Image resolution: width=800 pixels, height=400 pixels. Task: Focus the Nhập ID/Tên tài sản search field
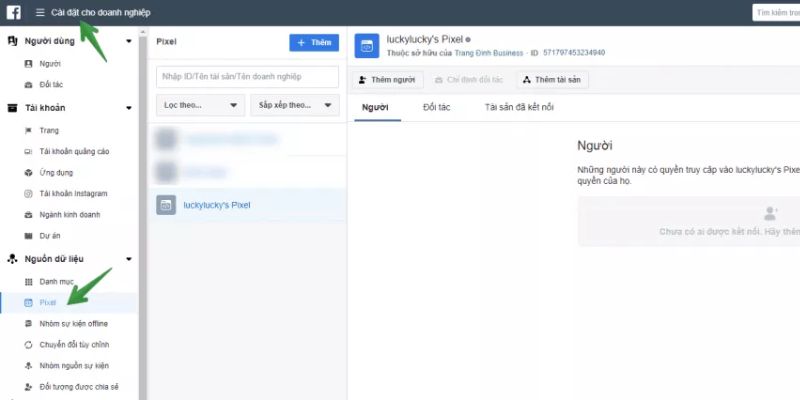[247, 77]
